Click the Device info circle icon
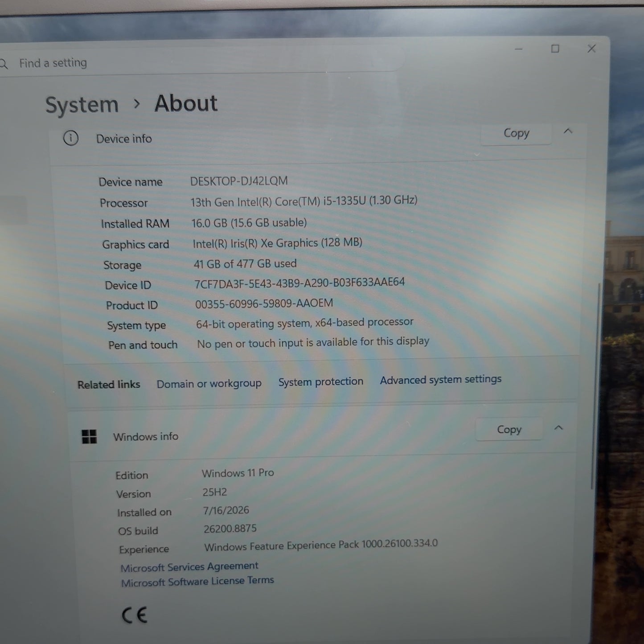The height and width of the screenshot is (644, 644). click(x=71, y=138)
